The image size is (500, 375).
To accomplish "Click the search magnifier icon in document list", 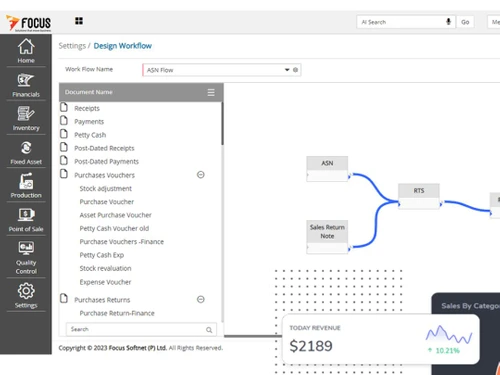I will pos(209,330).
